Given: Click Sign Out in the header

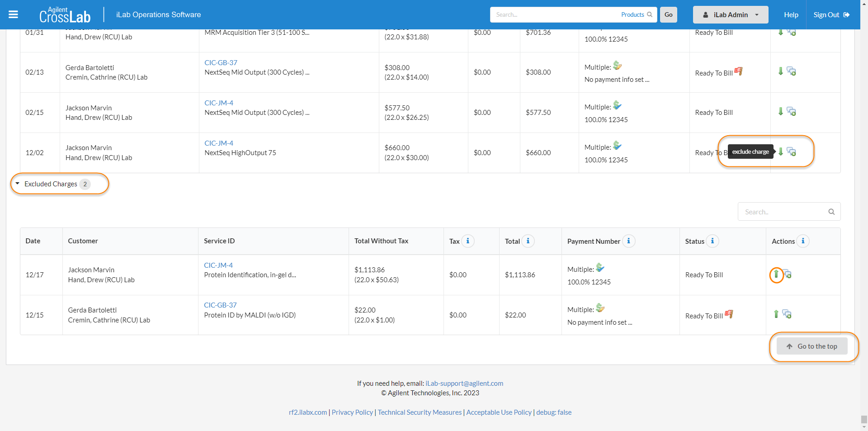Looking at the screenshot, I should (x=831, y=14).
